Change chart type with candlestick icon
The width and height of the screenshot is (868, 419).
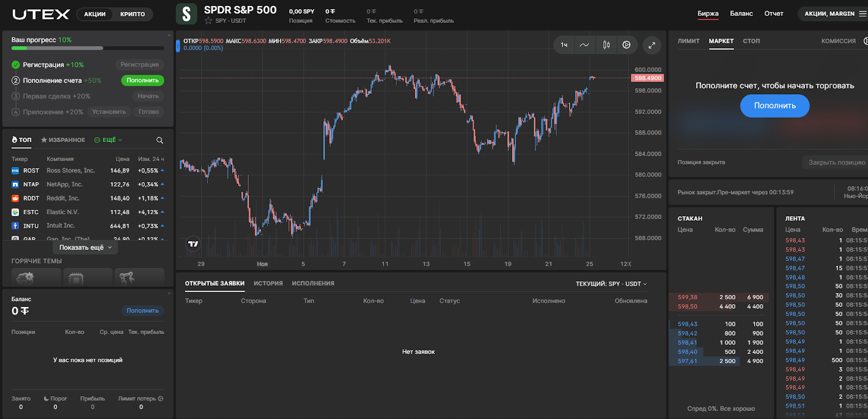(x=606, y=45)
